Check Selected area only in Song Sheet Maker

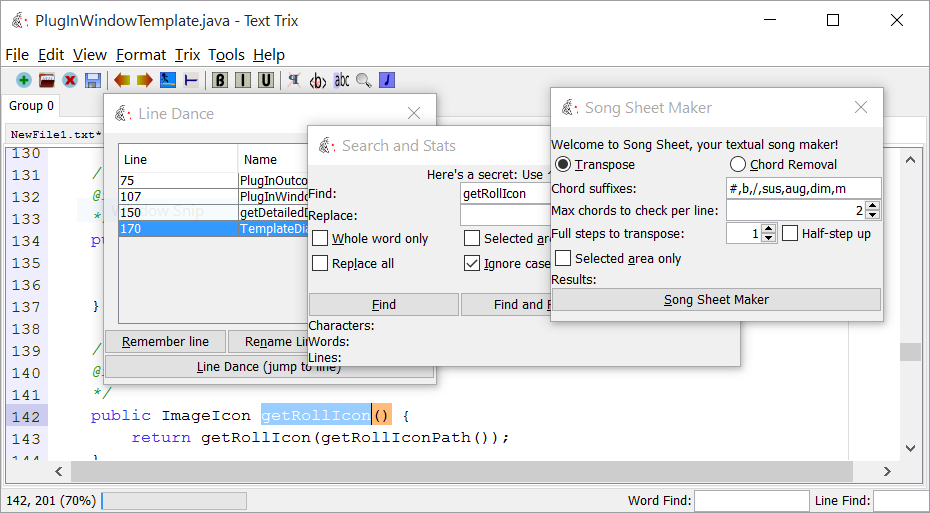(563, 259)
